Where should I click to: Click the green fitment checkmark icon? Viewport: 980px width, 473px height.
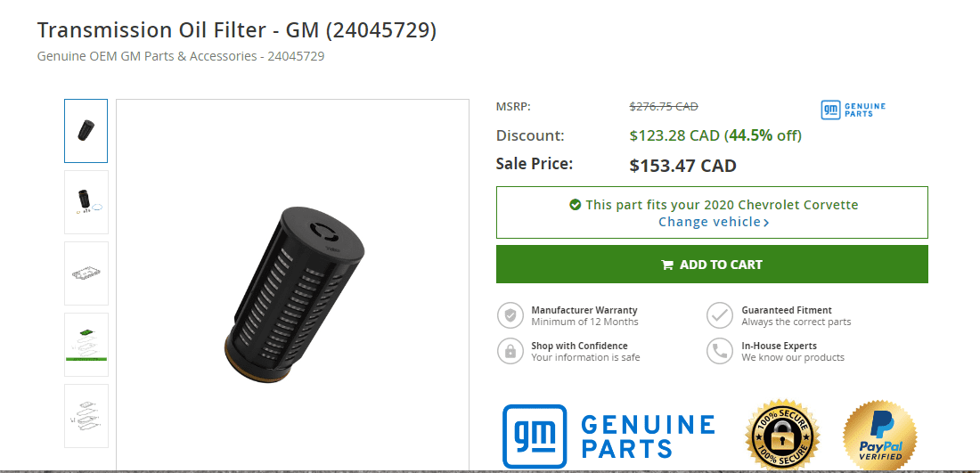576,205
